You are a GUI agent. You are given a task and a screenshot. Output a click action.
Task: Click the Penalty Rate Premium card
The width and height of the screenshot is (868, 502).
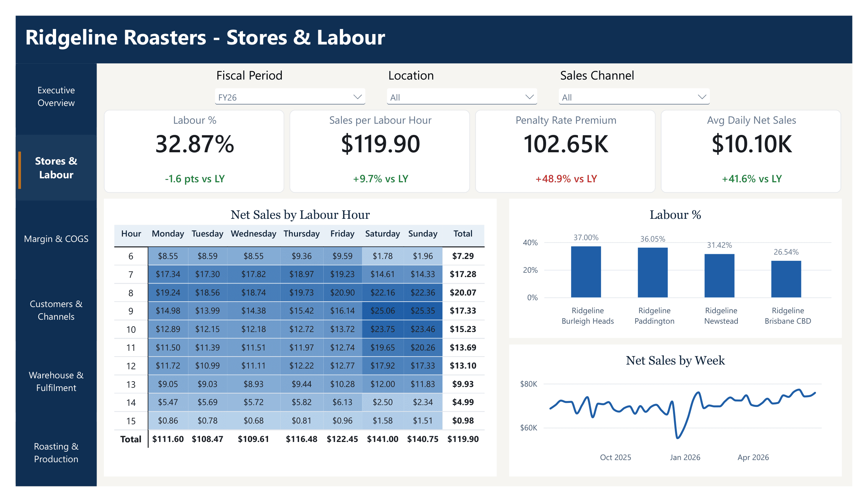point(565,151)
